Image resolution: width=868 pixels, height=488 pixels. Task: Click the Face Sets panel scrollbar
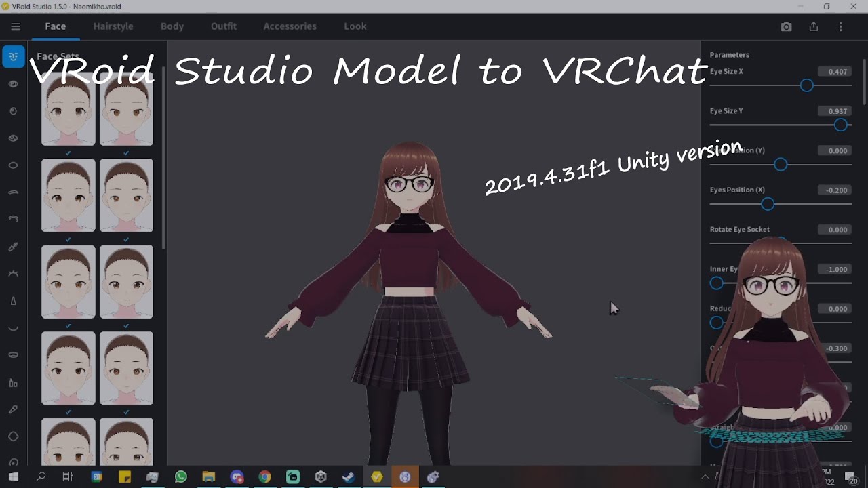163,157
